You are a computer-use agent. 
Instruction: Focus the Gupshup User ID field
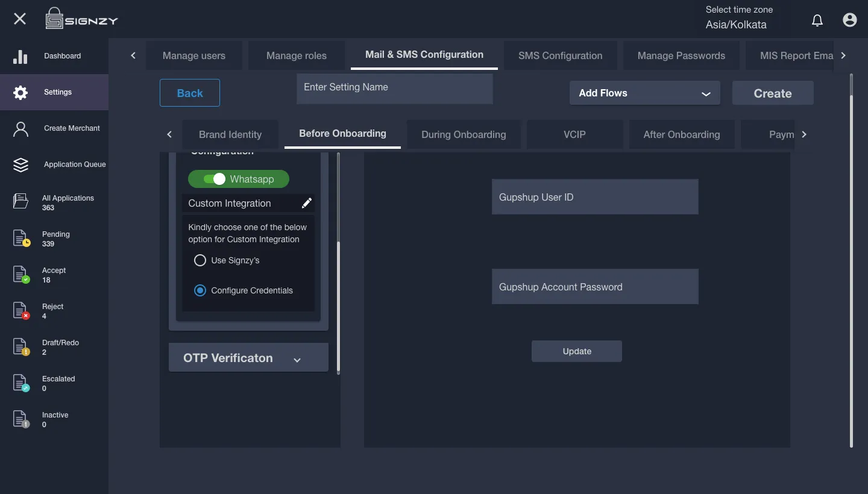595,196
